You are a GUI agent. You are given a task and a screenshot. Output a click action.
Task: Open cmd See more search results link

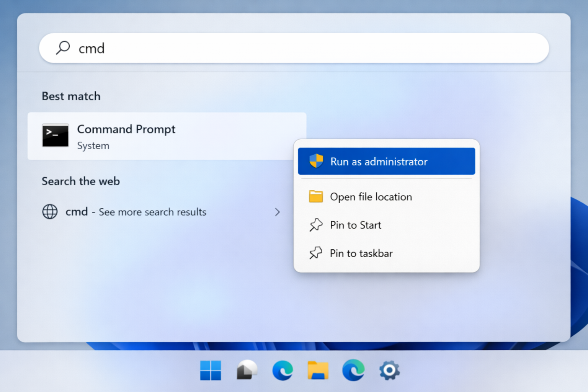coord(161,212)
